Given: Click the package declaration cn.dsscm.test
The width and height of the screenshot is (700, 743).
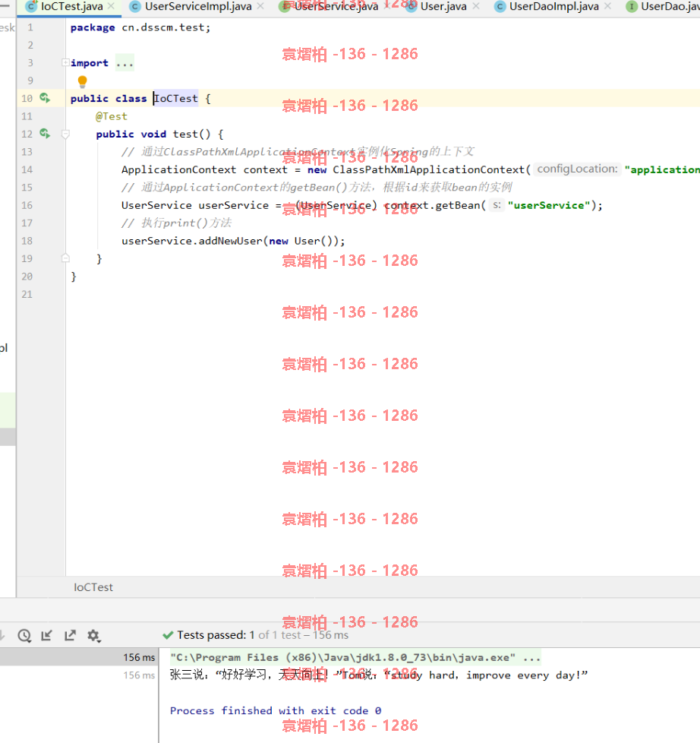Looking at the screenshot, I should pyautogui.click(x=163, y=27).
